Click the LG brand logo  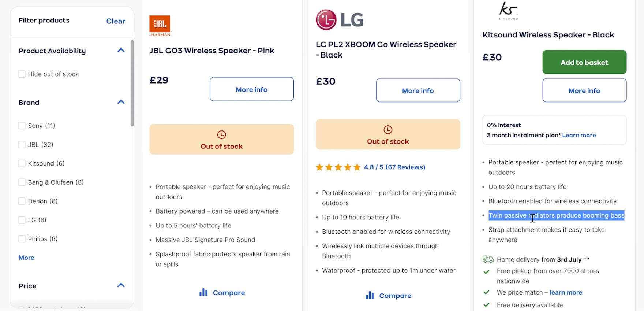(338, 19)
